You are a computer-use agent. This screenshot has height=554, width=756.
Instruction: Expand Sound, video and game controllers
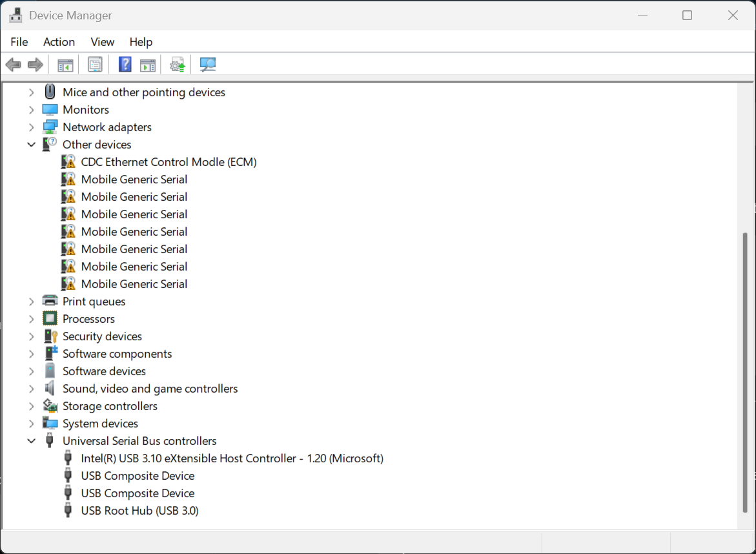click(x=32, y=389)
